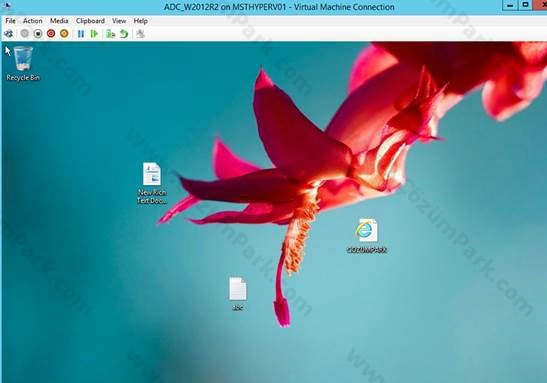547x383 pixels.
Task: Maximize the Virtual Machine Connection window
Action: pyautogui.click(x=526, y=5)
